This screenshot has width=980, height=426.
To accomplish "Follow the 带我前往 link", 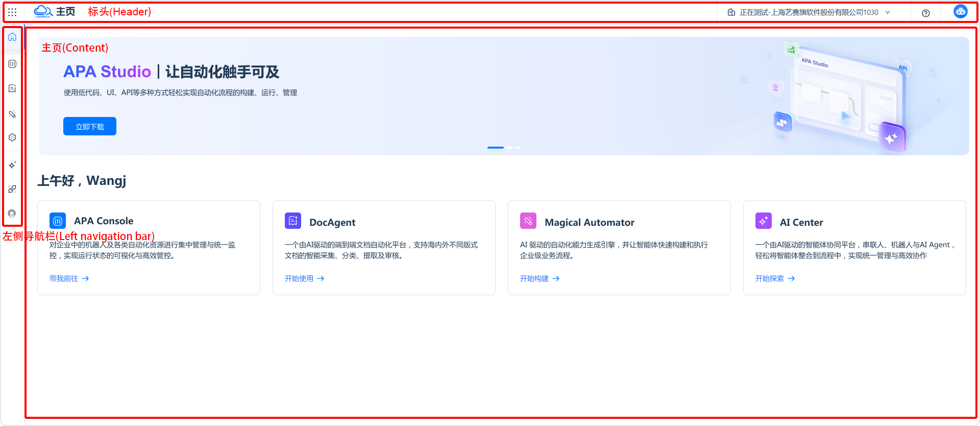I will [69, 278].
